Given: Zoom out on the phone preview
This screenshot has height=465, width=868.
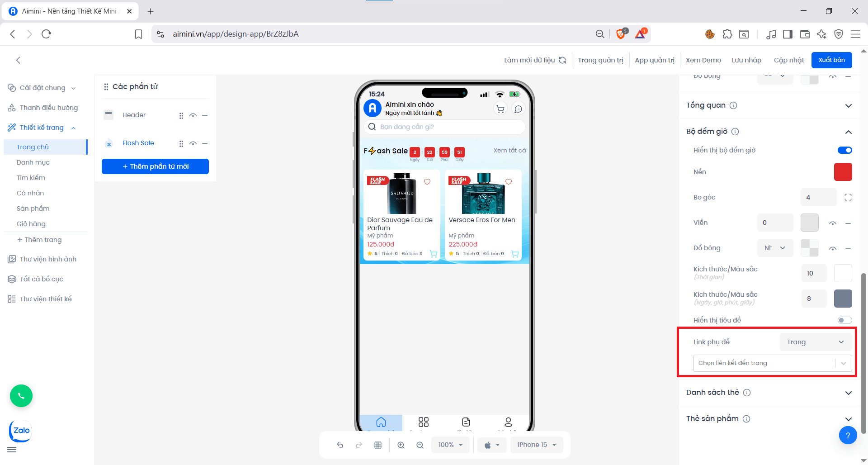Looking at the screenshot, I should [x=420, y=445].
